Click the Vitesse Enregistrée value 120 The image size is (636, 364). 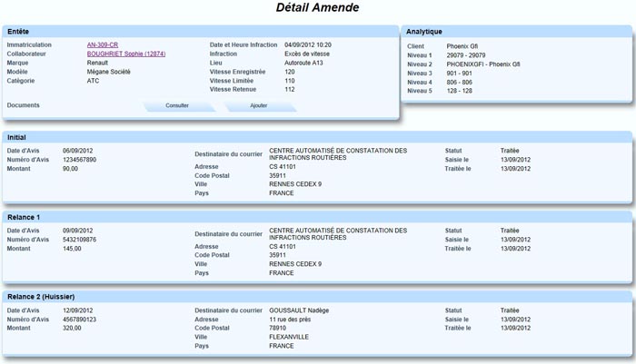click(289, 72)
